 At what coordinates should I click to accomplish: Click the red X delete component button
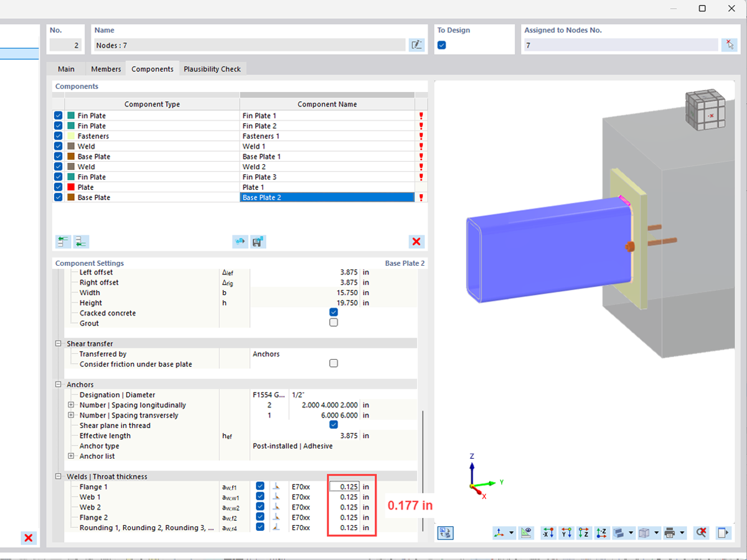416,241
